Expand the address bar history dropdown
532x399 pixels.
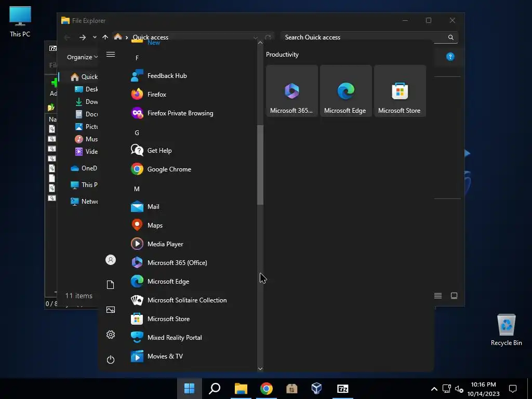click(x=256, y=37)
